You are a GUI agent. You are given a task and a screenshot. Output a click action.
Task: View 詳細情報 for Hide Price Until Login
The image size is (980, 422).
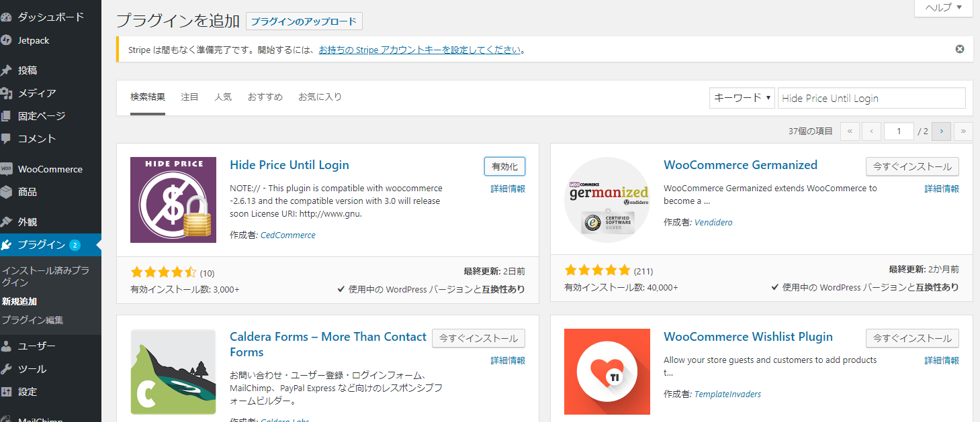click(508, 189)
